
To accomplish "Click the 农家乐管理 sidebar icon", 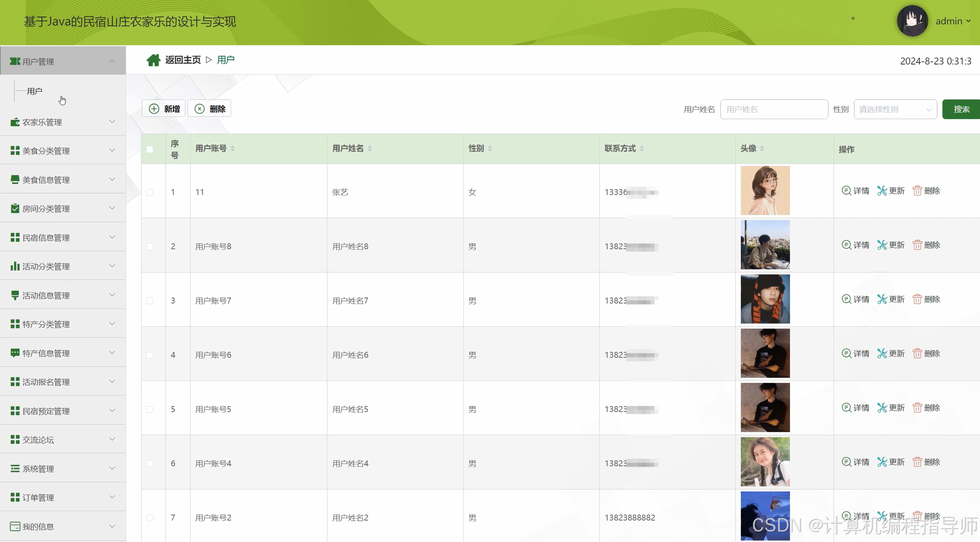I will point(15,122).
